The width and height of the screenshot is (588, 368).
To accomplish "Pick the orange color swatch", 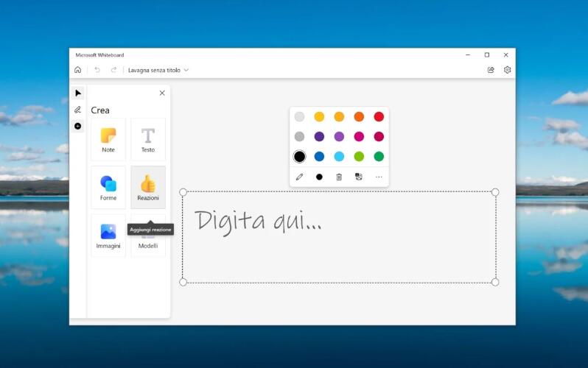I will coord(359,116).
